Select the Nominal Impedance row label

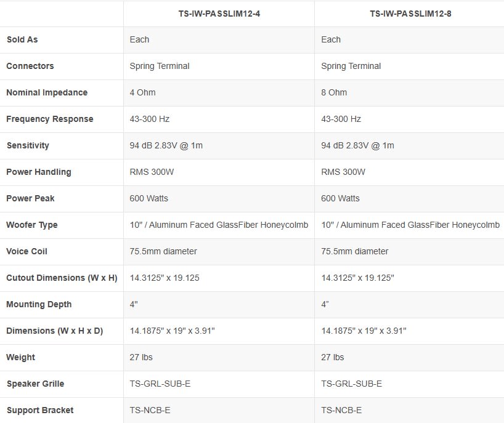(x=47, y=92)
